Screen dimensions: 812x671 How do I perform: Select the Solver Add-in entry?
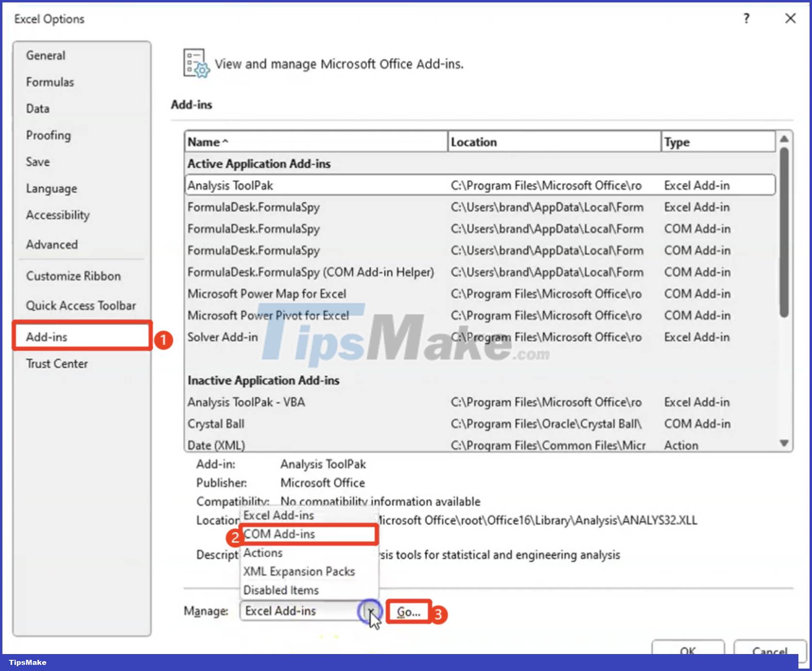pos(222,337)
